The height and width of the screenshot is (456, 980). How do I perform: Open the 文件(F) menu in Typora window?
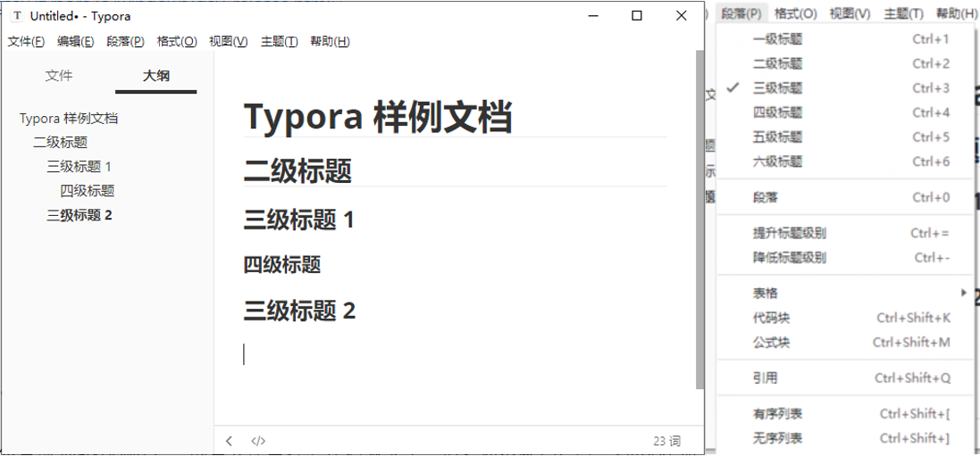point(26,42)
